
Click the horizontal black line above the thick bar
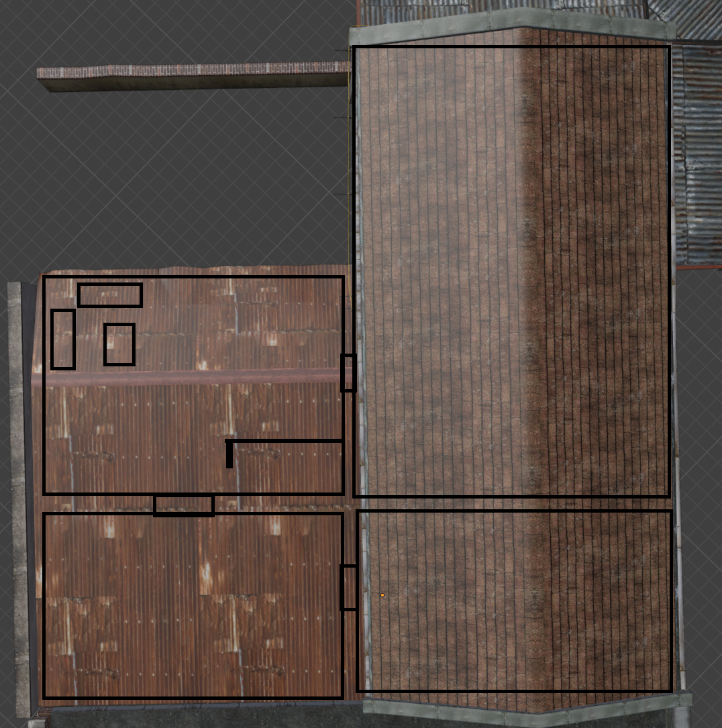(285, 441)
